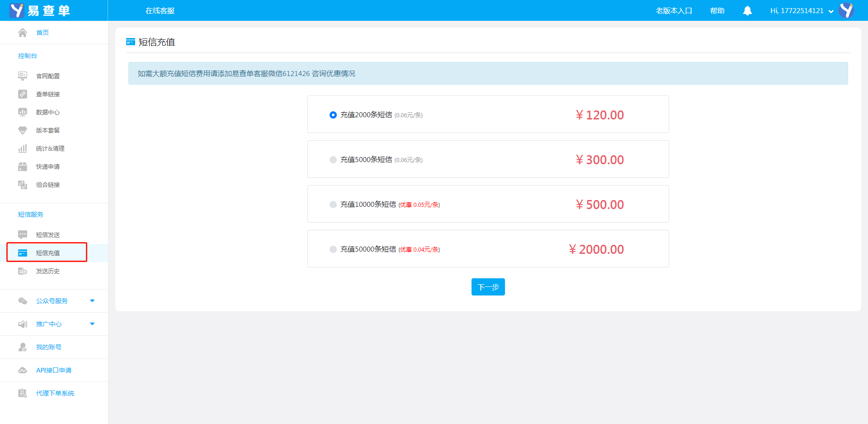Viewport: 868px width, 424px height.
Task: Click the ¥2000.00 price card
Action: point(596,249)
